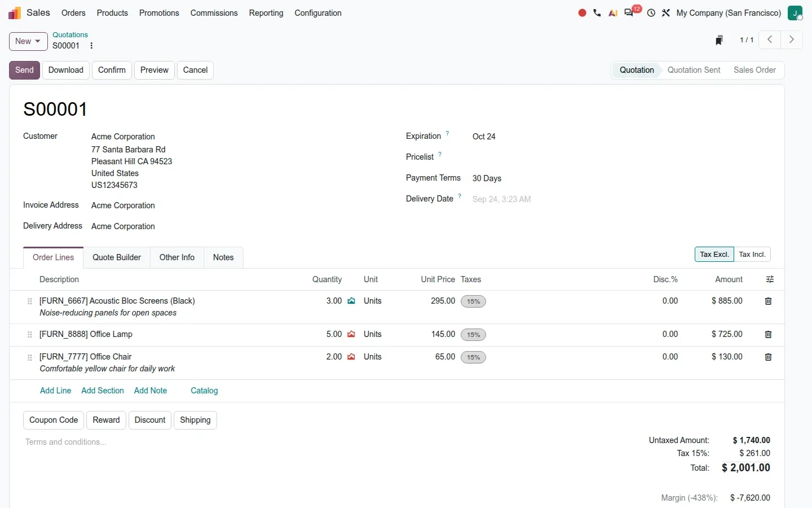The height and width of the screenshot is (508, 812).
Task: Switch to Tax Incl. display
Action: click(752, 255)
